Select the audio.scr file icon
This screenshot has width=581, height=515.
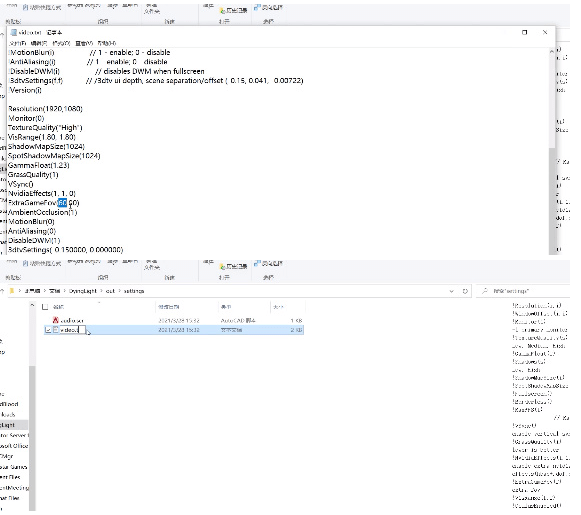56,320
